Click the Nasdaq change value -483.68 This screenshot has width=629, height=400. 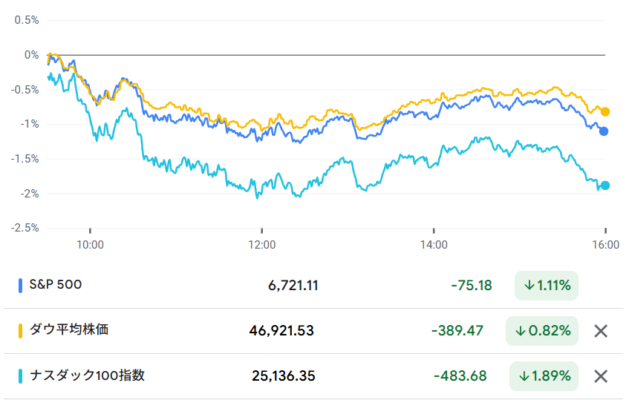[462, 376]
